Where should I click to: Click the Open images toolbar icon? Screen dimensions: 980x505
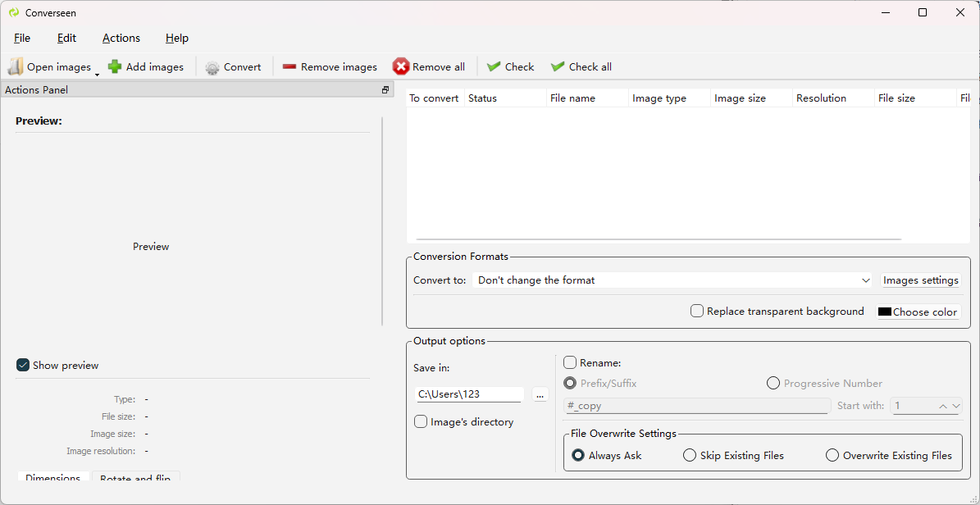(x=16, y=66)
